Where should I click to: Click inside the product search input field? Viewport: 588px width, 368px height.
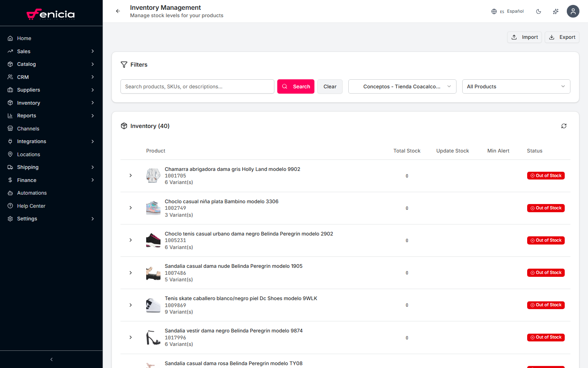tap(197, 86)
